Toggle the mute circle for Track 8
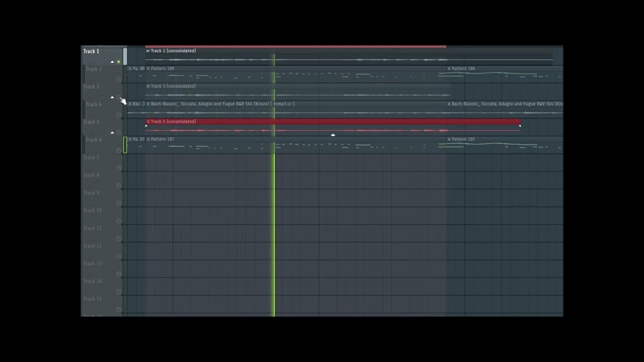This screenshot has width=644, height=362. click(119, 186)
